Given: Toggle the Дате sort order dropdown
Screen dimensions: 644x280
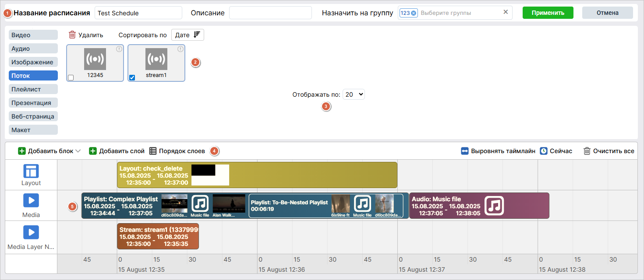Looking at the screenshot, I should pos(188,35).
